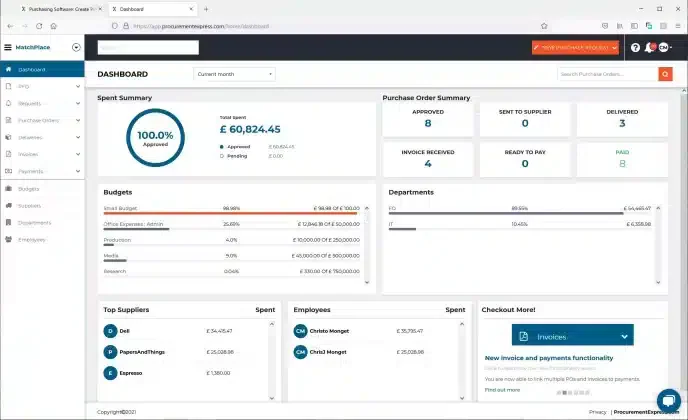Go to the browser home page
The height and width of the screenshot is (420, 688).
54,26
